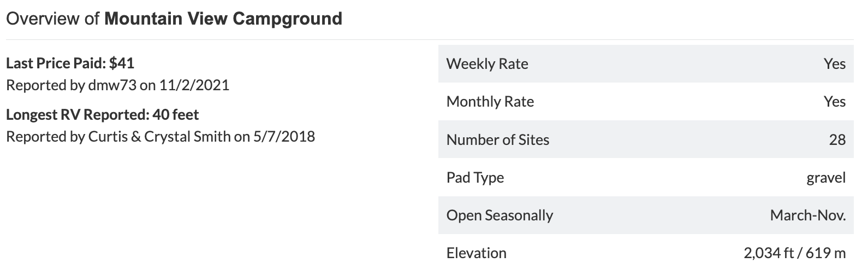Screen dimensions: 868x280
Task: Click the gravel pad type value
Action: tap(826, 178)
